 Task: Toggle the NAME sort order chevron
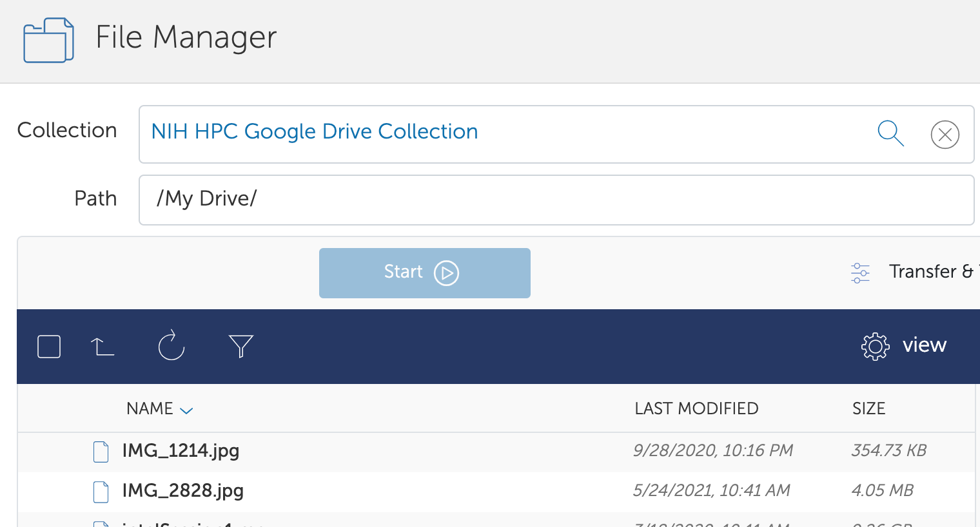[186, 410]
